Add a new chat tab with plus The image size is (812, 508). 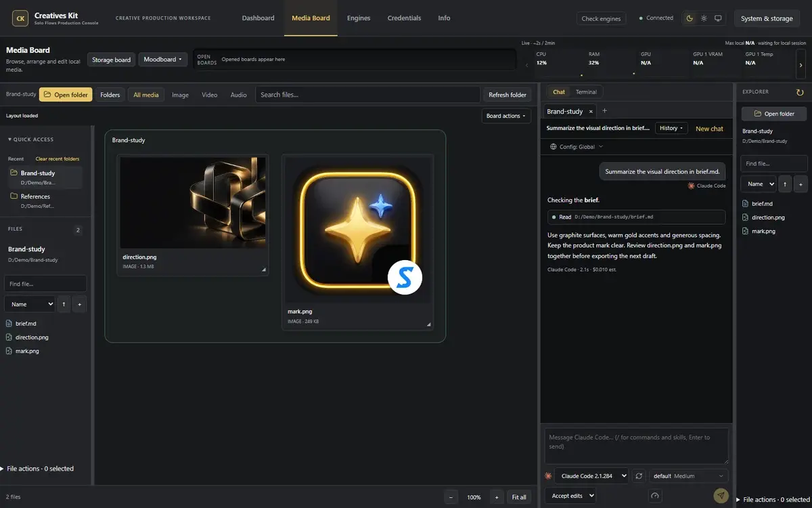pos(605,110)
